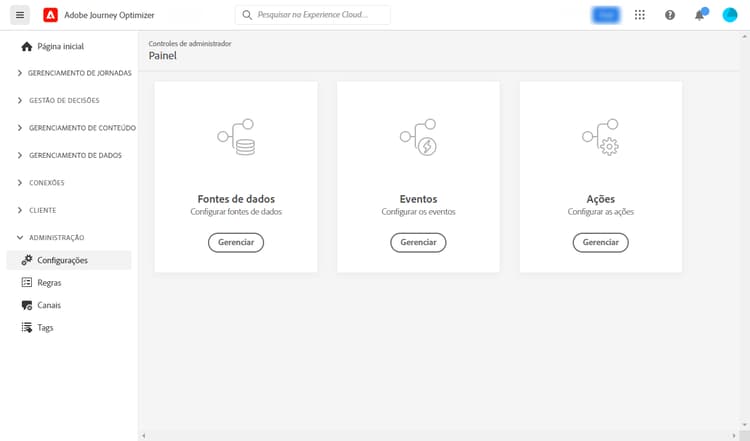This screenshot has height=441, width=750.
Task: Click the Adobe logo icon
Action: (50, 15)
